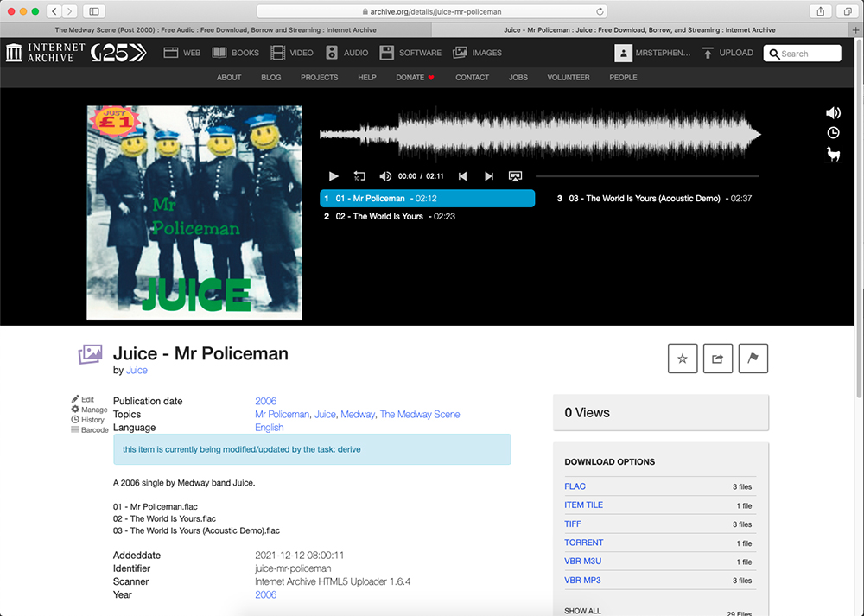
Task: Open The Medway Scene topic link
Action: pyautogui.click(x=420, y=415)
